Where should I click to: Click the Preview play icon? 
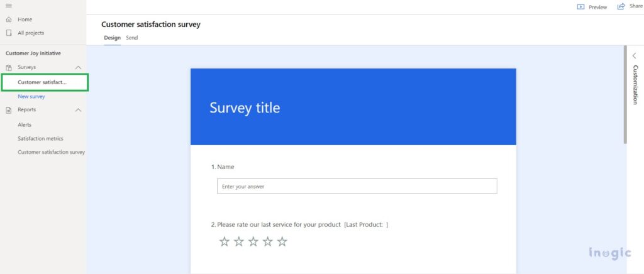pos(580,7)
